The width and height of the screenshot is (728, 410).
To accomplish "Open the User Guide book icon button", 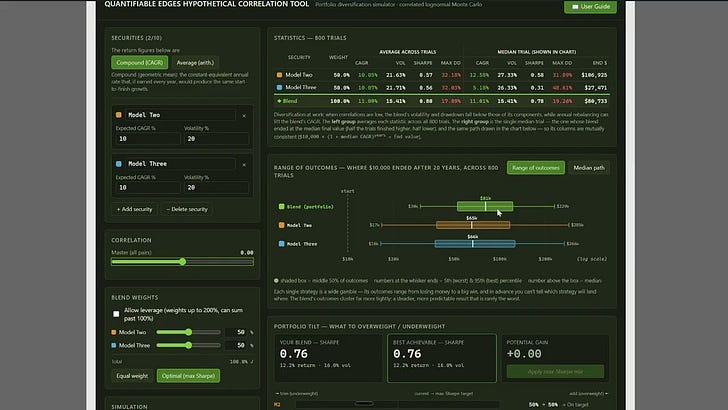I will click(x=590, y=7).
